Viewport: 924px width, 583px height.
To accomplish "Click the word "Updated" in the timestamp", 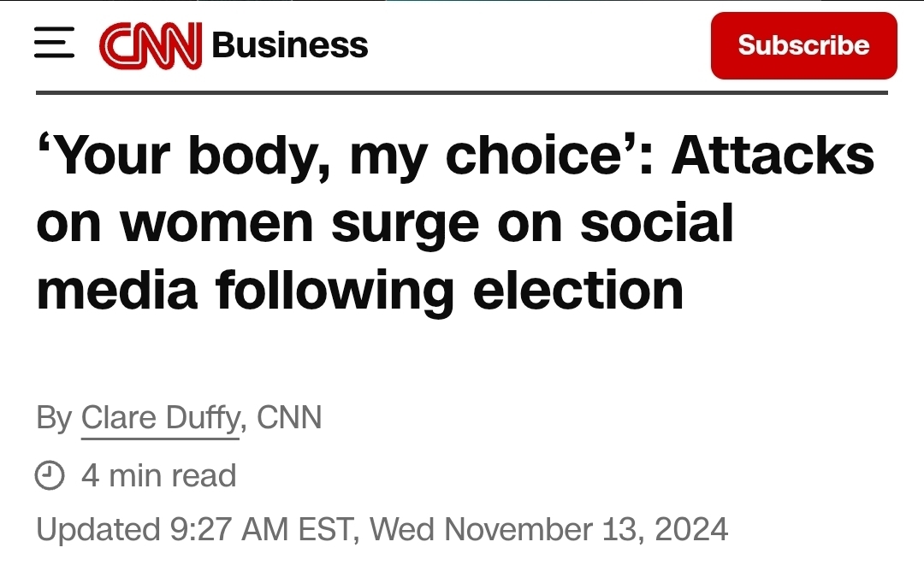I will point(94,530).
